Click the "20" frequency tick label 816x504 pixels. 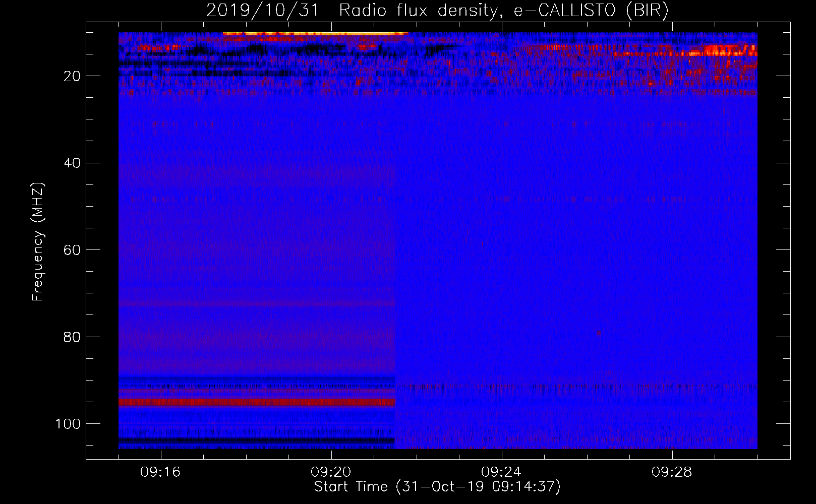point(73,76)
